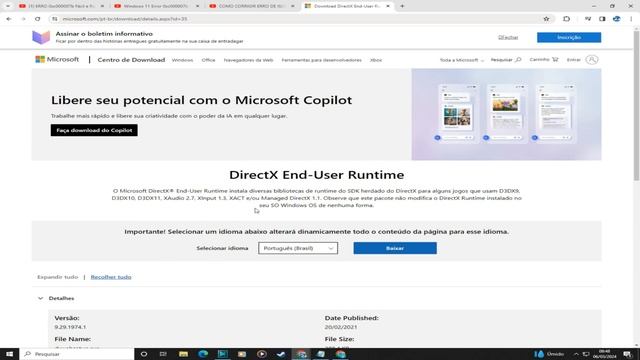Collapse the Detalhes section chevron
640x360 pixels.
[40, 298]
